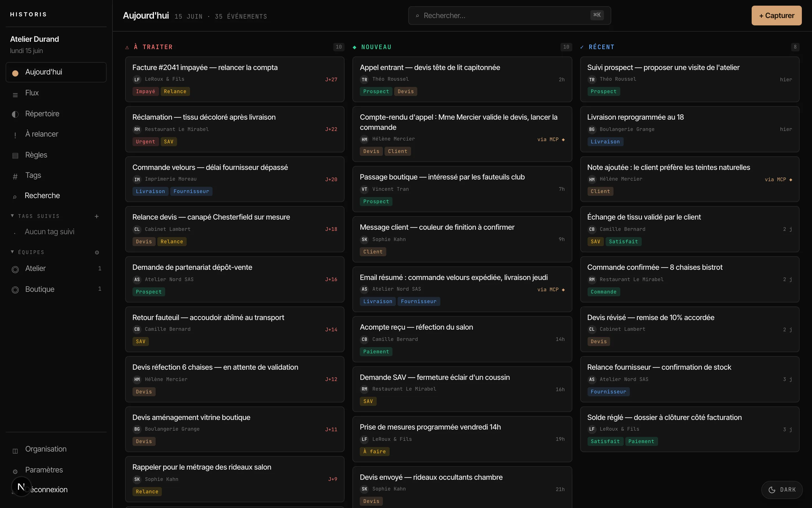
Task: Click the Fournisseur tag on Commande velours card
Action: click(x=191, y=192)
